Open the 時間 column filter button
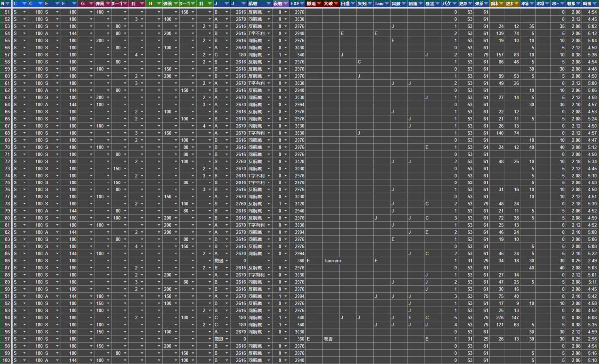Viewport: 599px width, 364px height. [595, 4]
